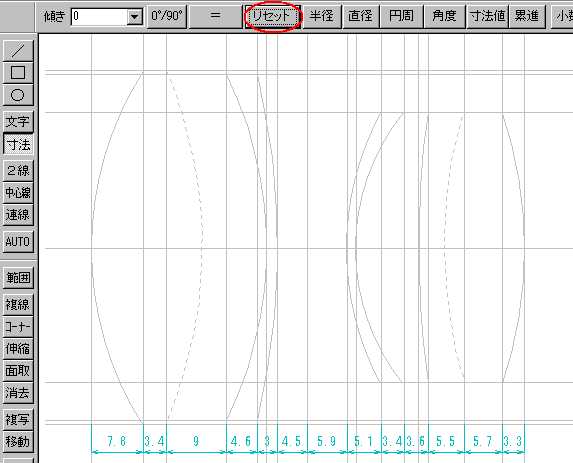The image size is (573, 463).
Task: Select the 消去 erase tool
Action: click(x=18, y=393)
